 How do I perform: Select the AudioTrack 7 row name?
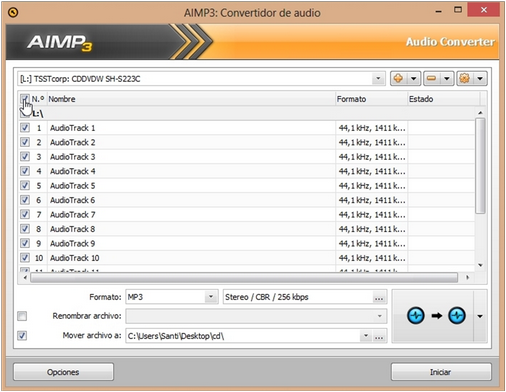pyautogui.click(x=73, y=215)
